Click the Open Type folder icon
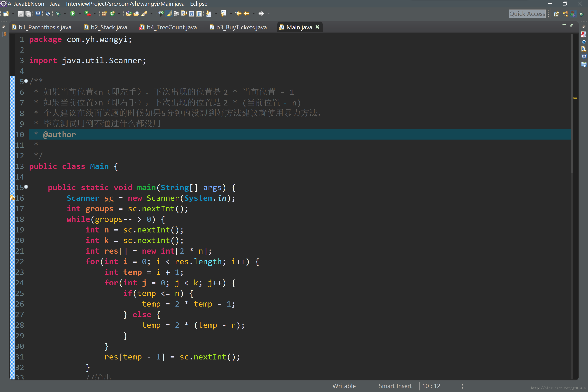This screenshot has width=588, height=392. pos(129,14)
